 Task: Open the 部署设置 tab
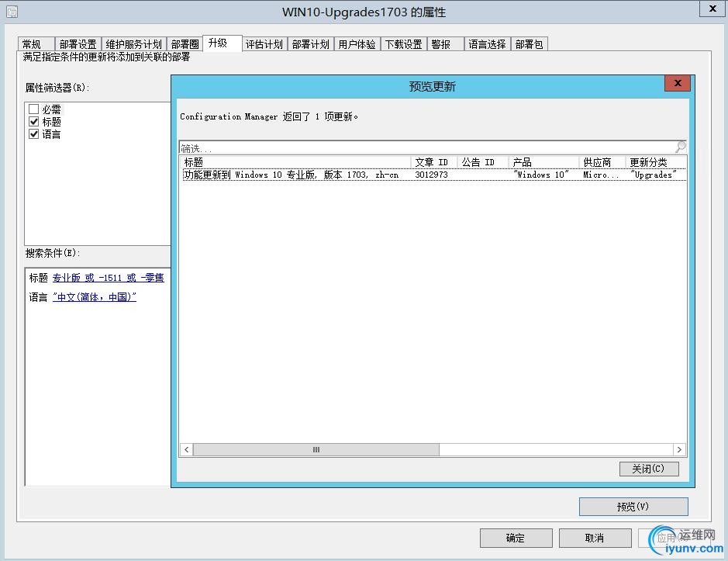click(x=78, y=44)
